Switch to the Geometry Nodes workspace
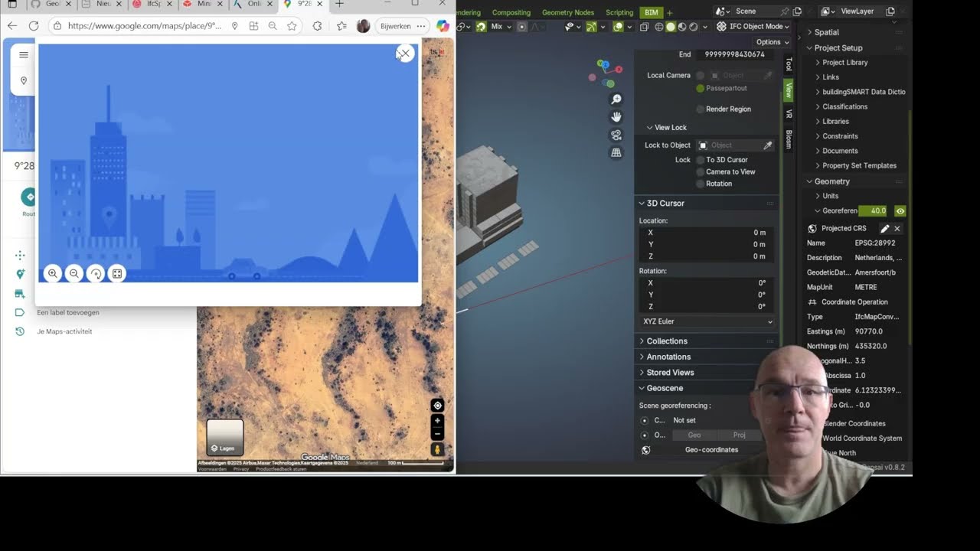 (x=568, y=12)
